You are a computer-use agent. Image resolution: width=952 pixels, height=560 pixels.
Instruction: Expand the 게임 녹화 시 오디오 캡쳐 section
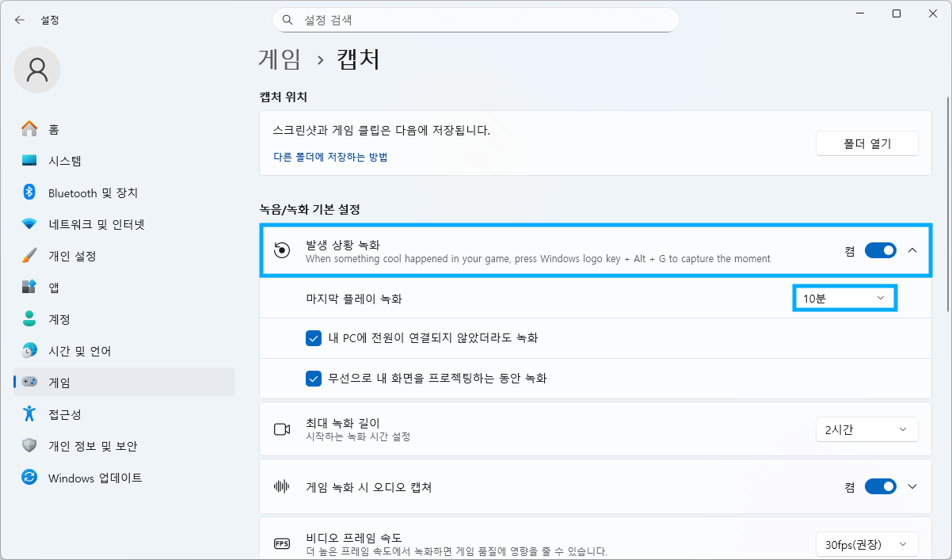tap(912, 486)
